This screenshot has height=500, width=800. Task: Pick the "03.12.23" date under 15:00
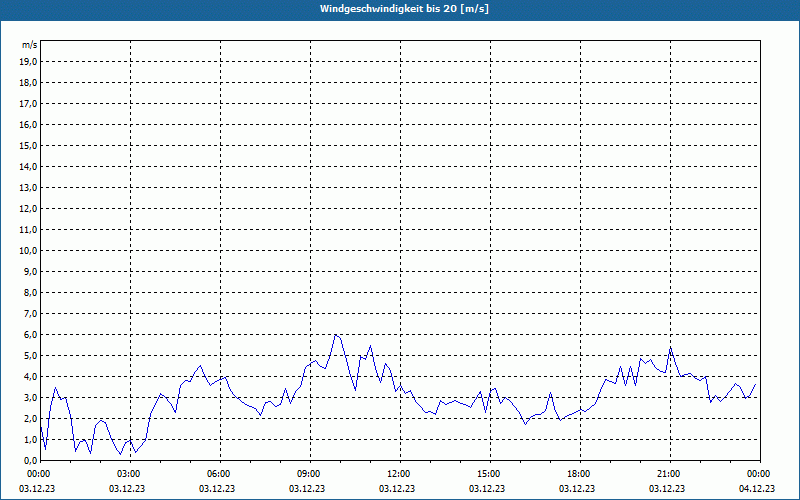[x=487, y=488]
